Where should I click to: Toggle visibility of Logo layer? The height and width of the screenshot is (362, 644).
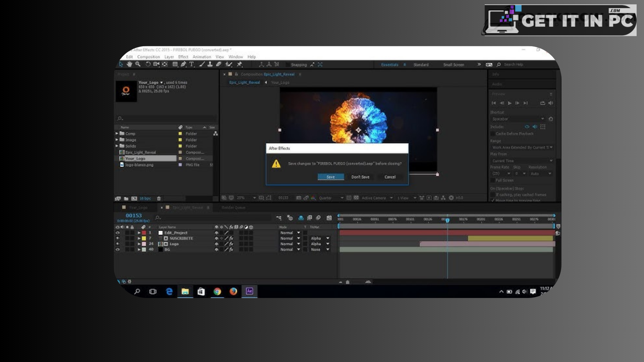tap(118, 244)
